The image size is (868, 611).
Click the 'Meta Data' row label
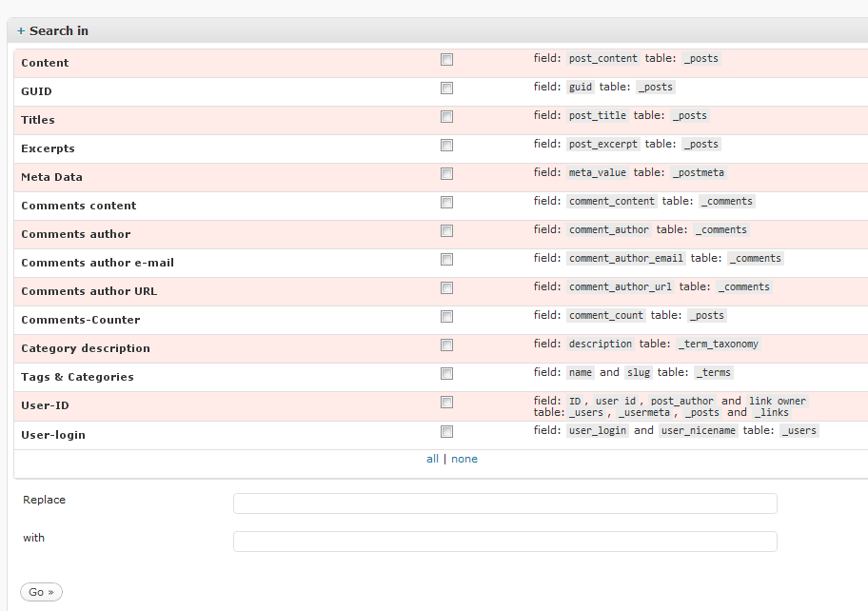(x=51, y=177)
